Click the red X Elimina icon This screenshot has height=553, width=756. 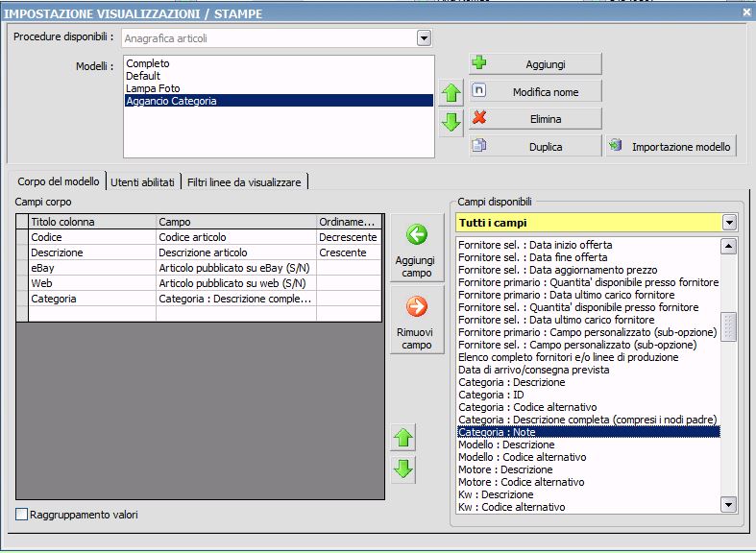click(x=478, y=117)
